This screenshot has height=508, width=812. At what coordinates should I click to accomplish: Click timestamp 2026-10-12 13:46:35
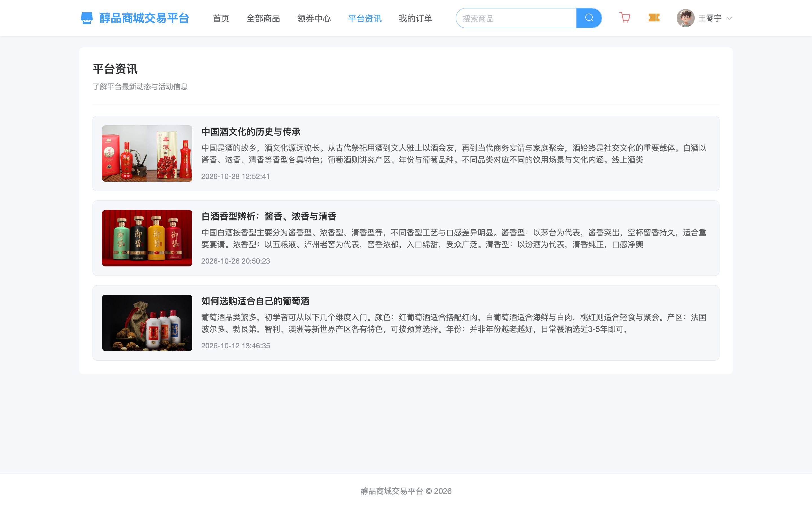tap(235, 346)
